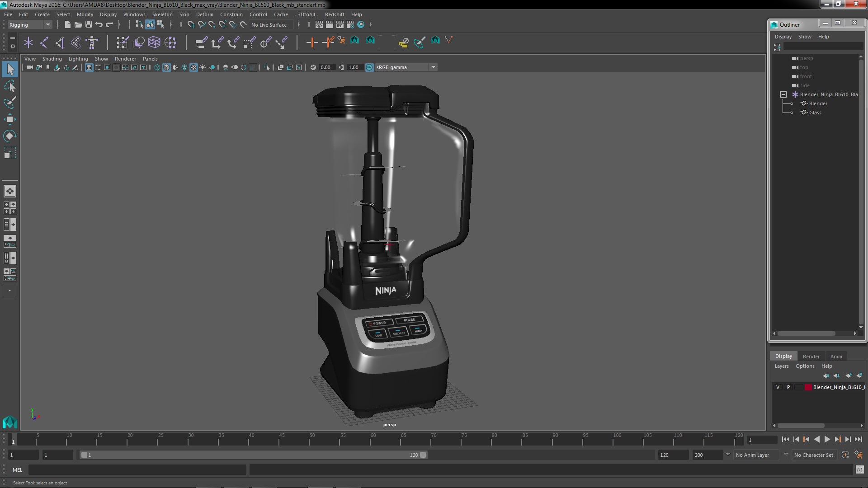The image size is (868, 488).
Task: Open Outliner Show menu
Action: pyautogui.click(x=805, y=37)
